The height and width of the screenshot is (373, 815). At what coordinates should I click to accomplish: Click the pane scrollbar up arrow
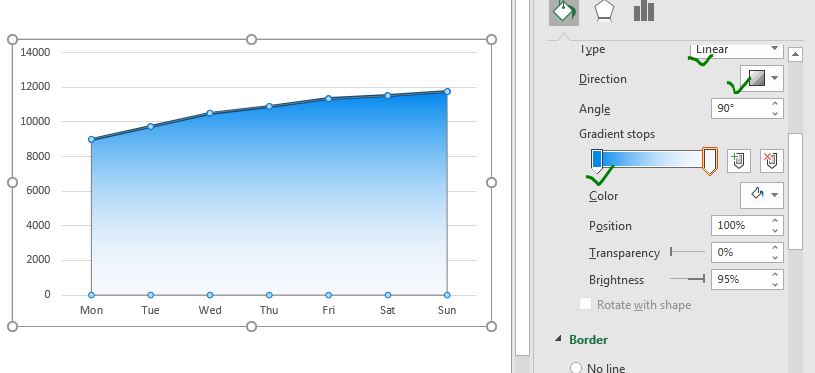click(795, 54)
